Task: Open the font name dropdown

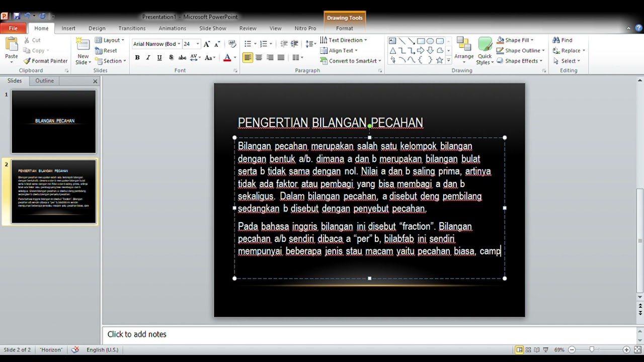Action: (179, 44)
